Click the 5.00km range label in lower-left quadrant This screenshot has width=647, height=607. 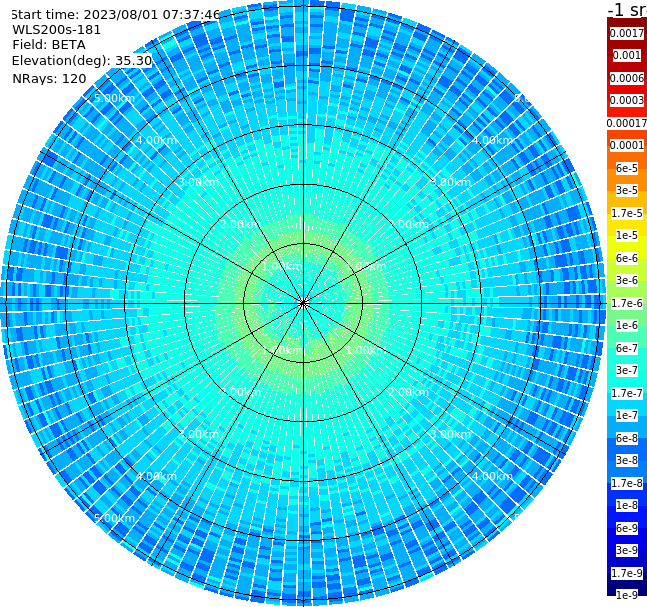[x=114, y=518]
